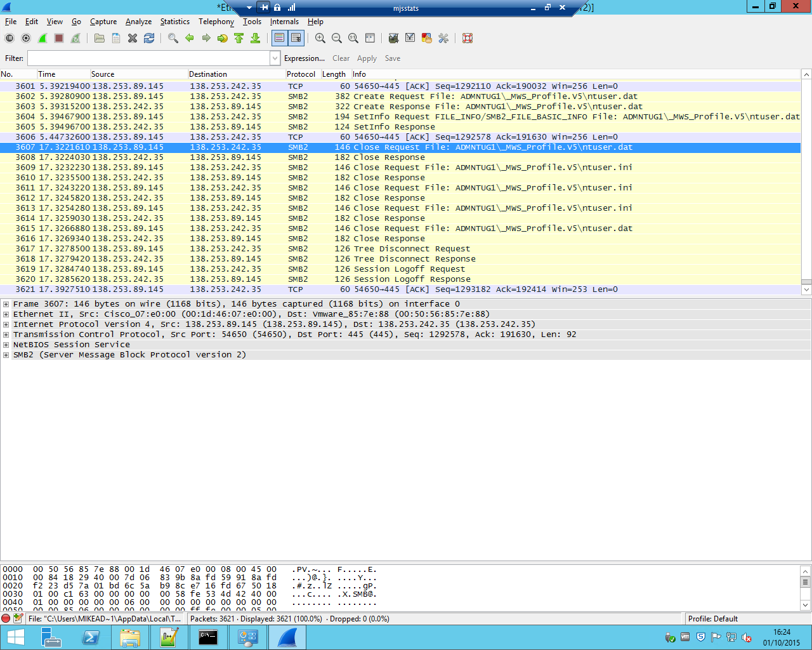Clear the display filter
The width and height of the screenshot is (812, 650).
[x=341, y=58]
